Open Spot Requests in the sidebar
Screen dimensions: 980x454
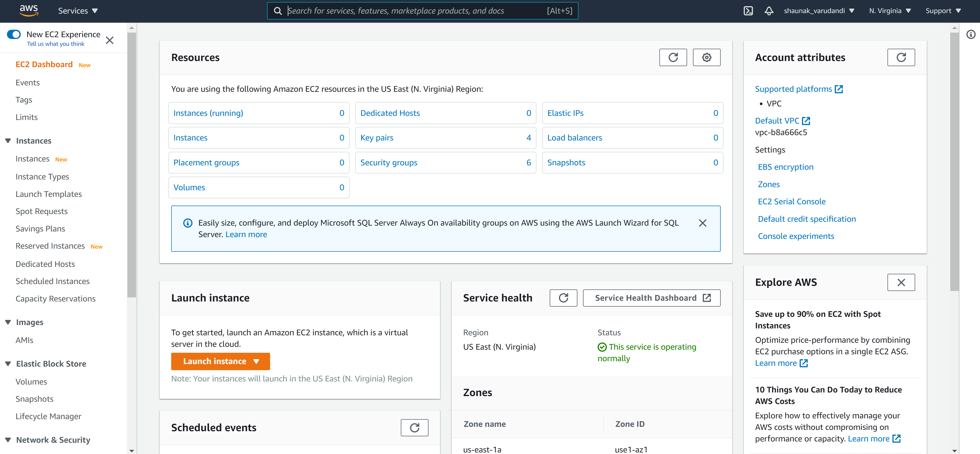click(x=42, y=211)
